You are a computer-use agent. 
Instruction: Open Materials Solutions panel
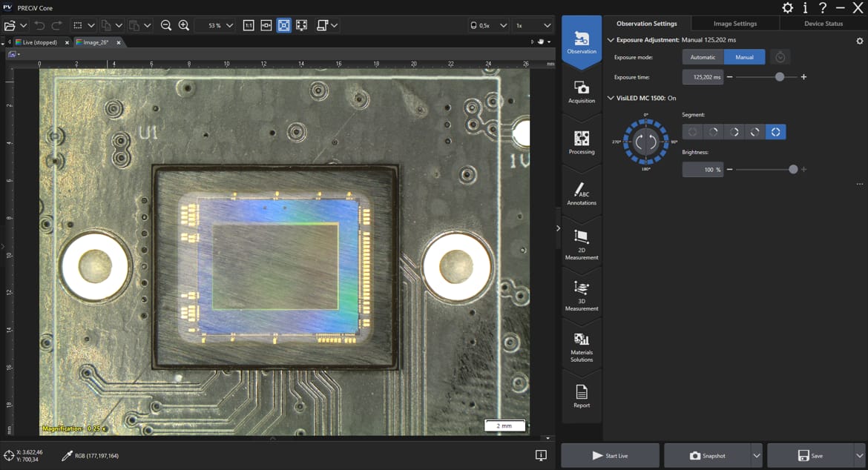[x=582, y=346]
